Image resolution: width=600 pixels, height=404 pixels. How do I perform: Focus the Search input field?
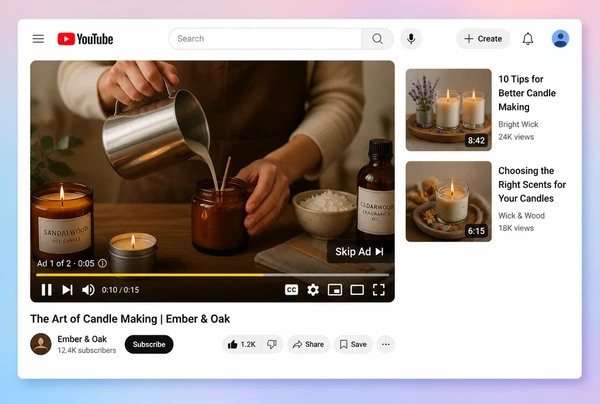265,39
